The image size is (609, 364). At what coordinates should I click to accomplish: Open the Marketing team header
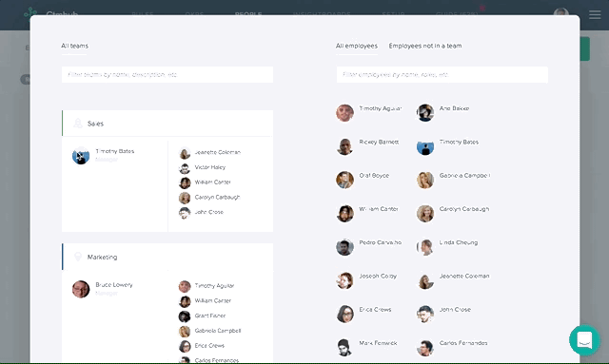[167, 257]
